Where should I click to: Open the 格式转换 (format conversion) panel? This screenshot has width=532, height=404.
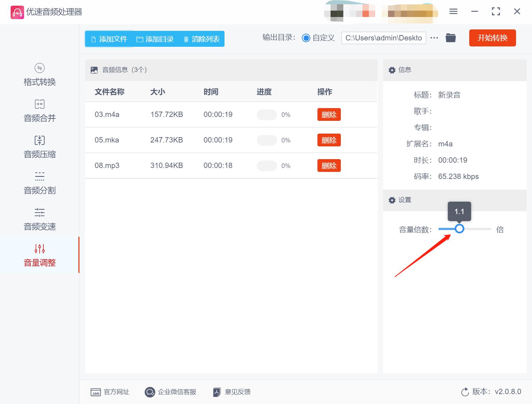[39, 74]
